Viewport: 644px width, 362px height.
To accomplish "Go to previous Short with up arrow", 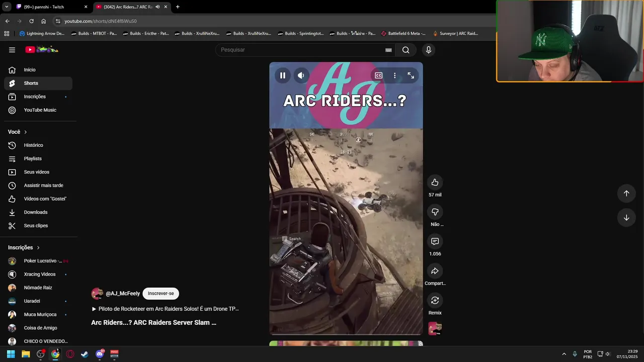I will click(x=626, y=194).
